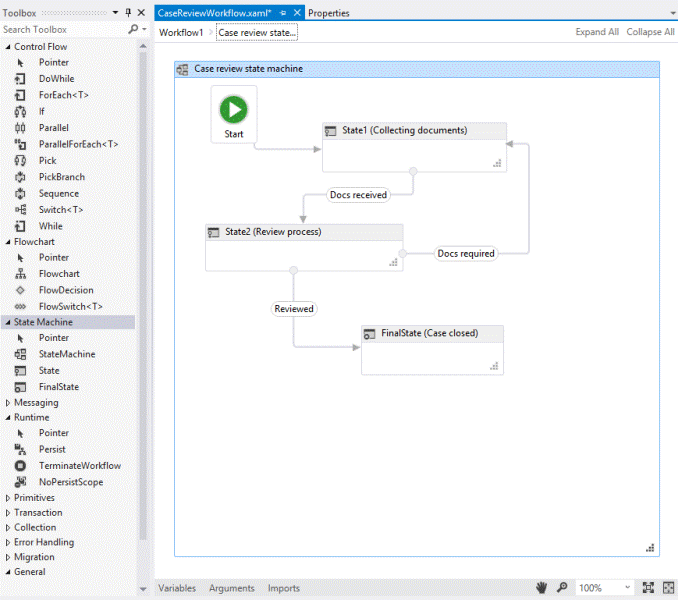
Task: Select the While activity icon
Action: pyautogui.click(x=20, y=226)
